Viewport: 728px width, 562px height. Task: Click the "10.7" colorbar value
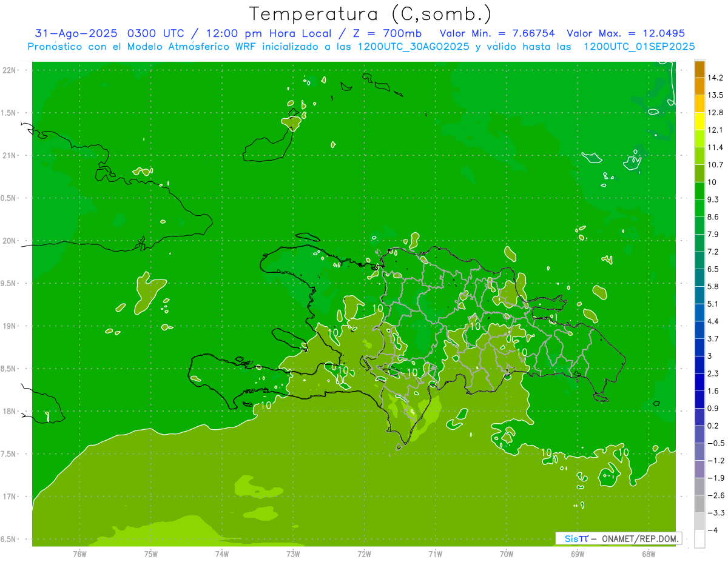point(716,164)
